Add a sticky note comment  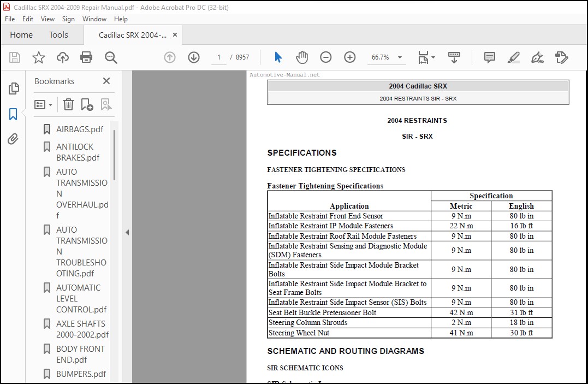point(489,57)
